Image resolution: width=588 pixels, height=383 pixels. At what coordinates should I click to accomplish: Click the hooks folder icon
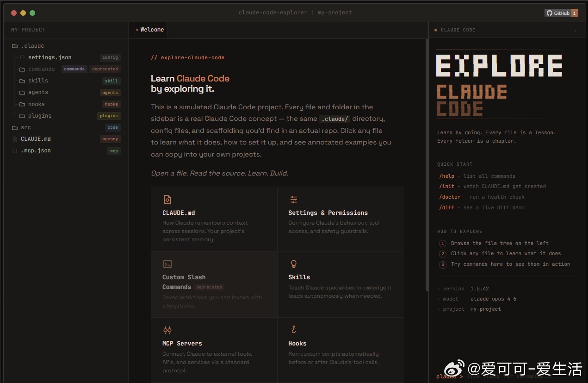(x=22, y=104)
